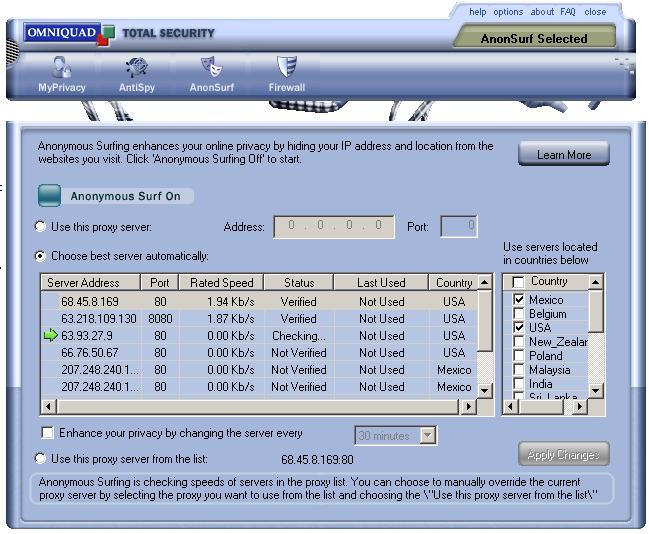Click the Learn More button
The width and height of the screenshot is (649, 534).
(564, 154)
